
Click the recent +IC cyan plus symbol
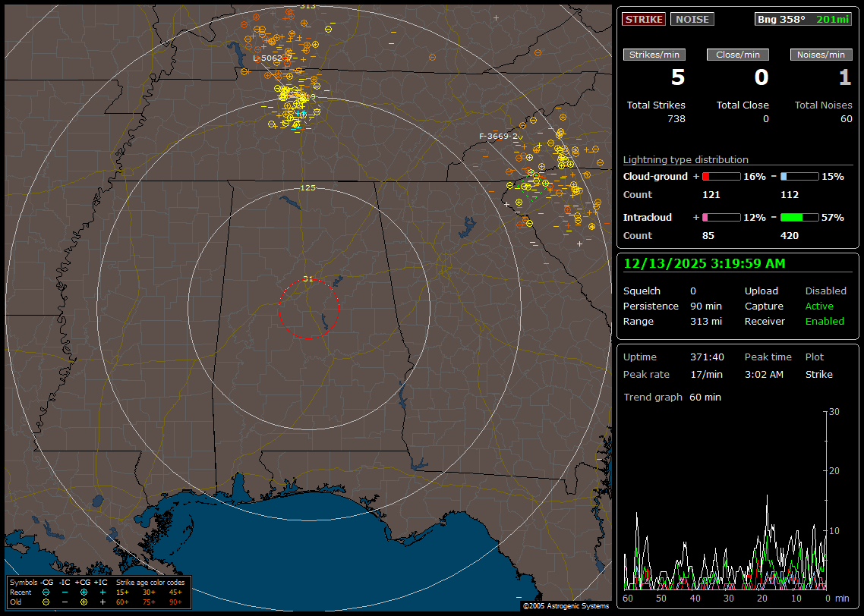[102, 592]
